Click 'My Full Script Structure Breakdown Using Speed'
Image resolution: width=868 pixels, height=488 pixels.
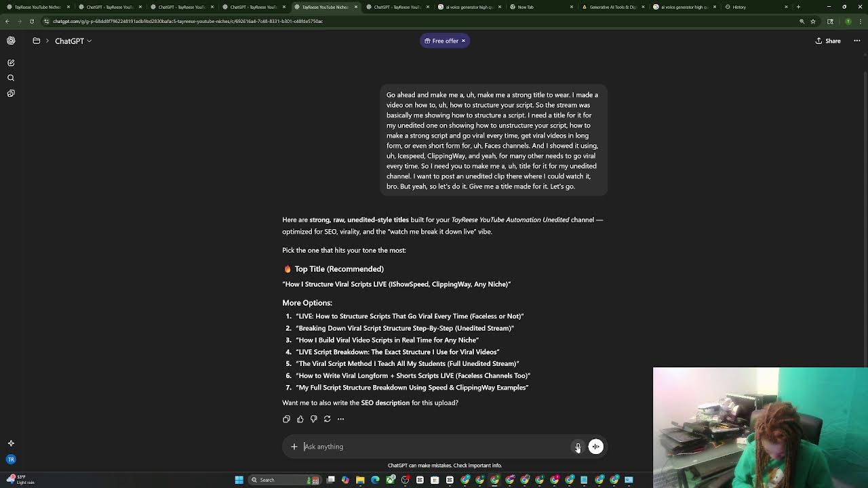click(412, 388)
